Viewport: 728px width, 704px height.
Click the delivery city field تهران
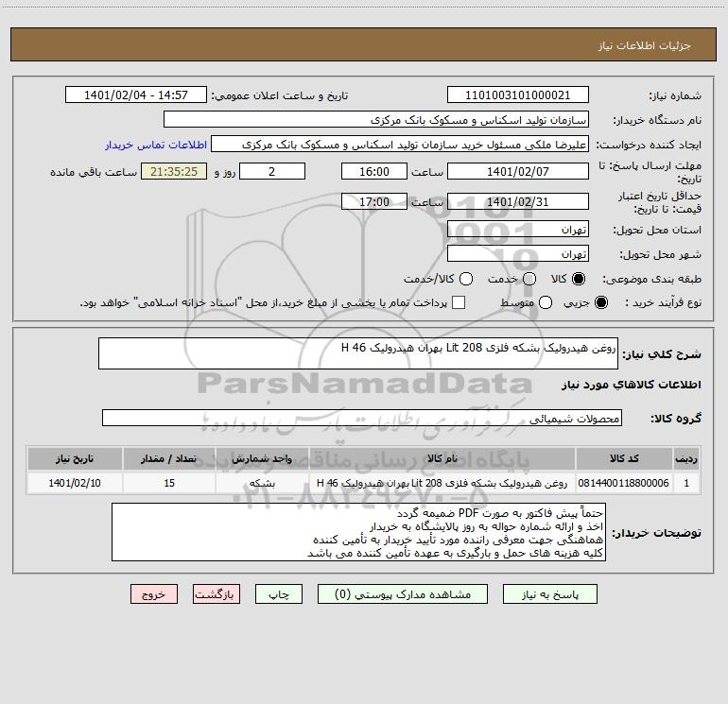tap(518, 253)
